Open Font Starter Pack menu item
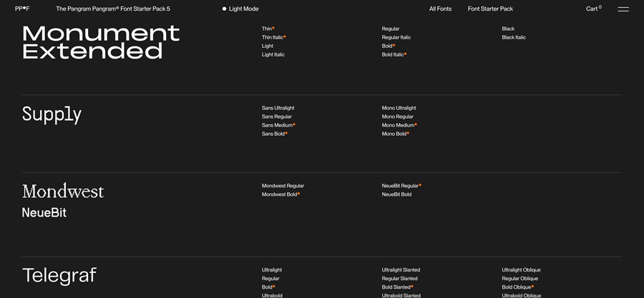Screen dimensions: 644x298 [x=490, y=9]
